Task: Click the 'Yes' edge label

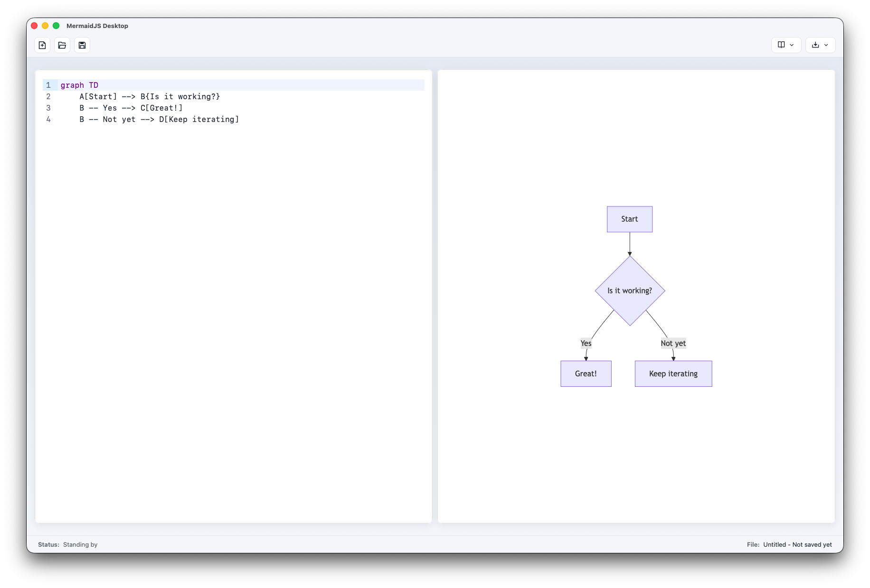Action: [586, 343]
